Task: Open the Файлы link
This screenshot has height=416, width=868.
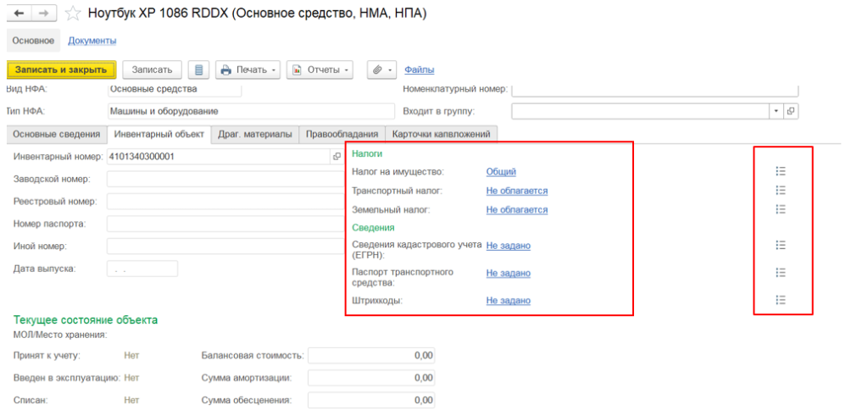Action: [x=419, y=69]
